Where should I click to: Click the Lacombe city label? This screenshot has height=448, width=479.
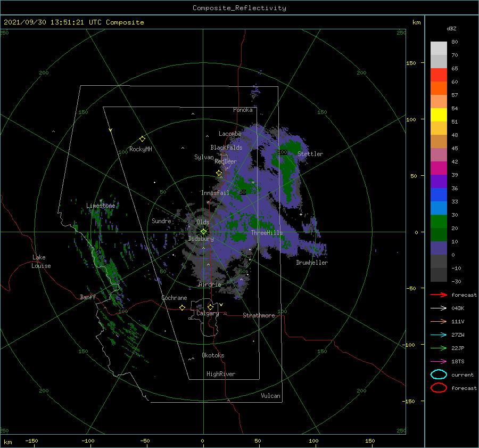coord(230,134)
